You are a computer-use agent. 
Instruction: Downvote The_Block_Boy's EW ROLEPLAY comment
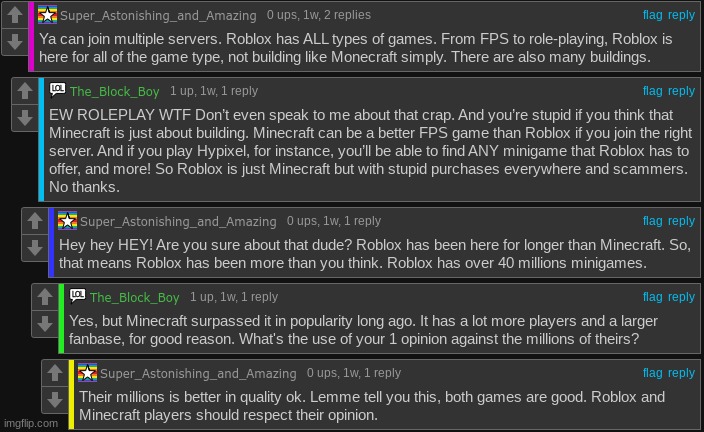point(25,118)
